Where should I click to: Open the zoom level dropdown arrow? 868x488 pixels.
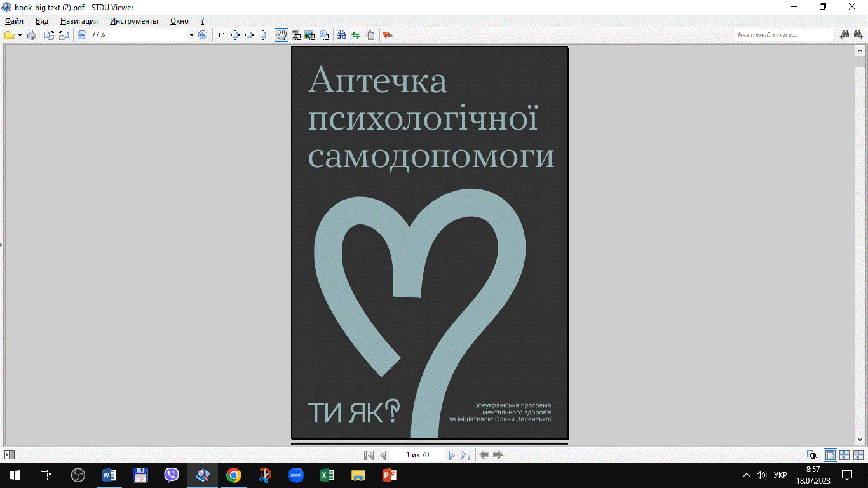(191, 35)
